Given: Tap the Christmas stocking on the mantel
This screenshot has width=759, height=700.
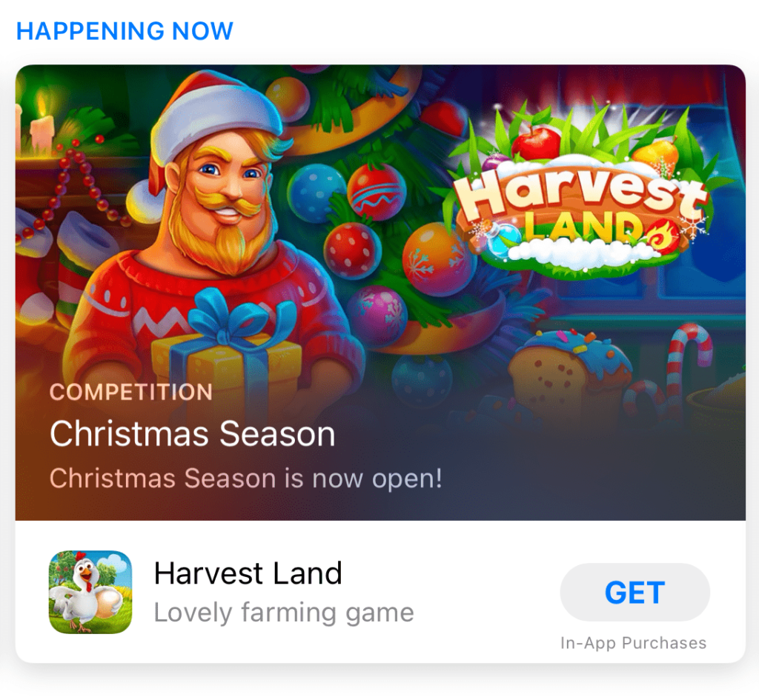Looking at the screenshot, I should pyautogui.click(x=75, y=271).
